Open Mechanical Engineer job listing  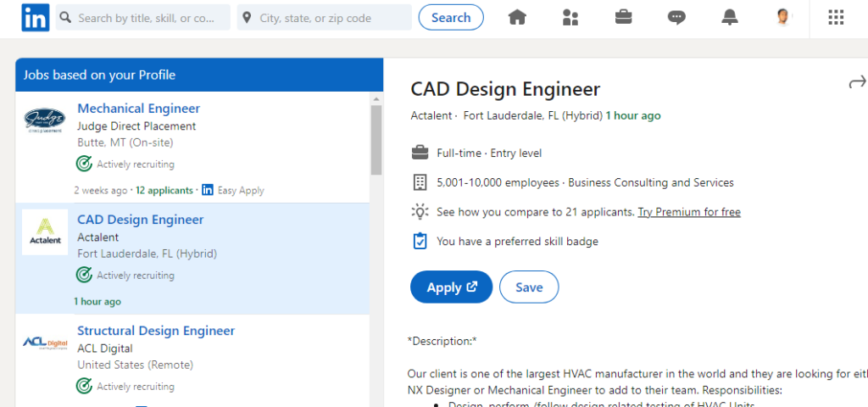[x=138, y=108]
